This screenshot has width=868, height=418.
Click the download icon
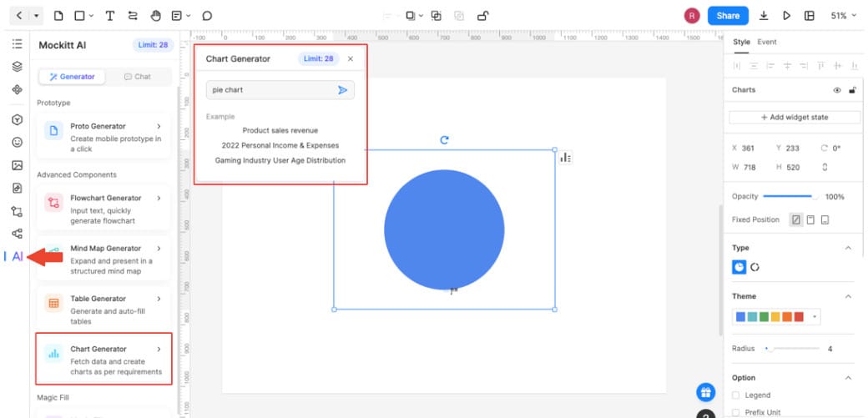[764, 16]
